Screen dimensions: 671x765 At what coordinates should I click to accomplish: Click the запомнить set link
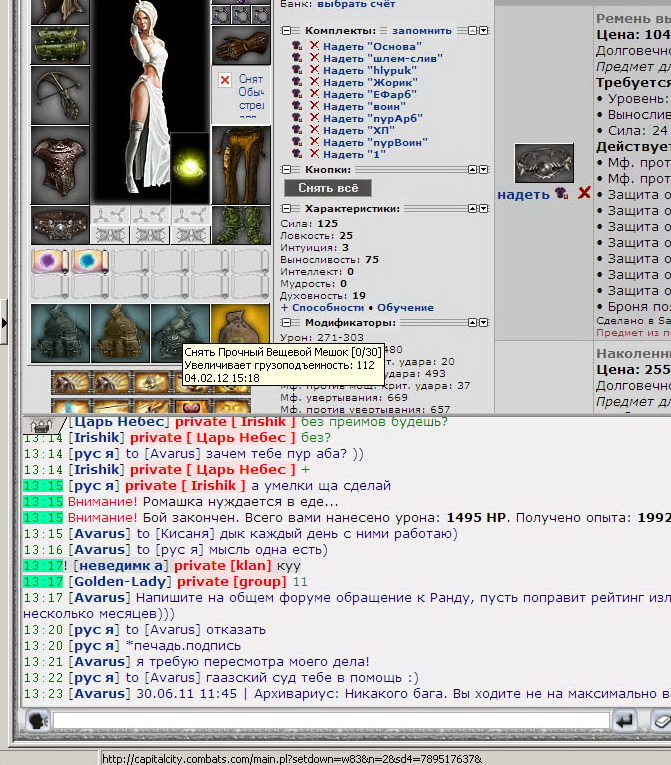pyautogui.click(x=422, y=31)
